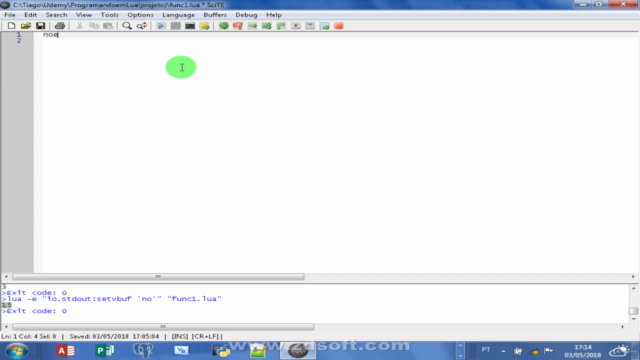Open the Options menu
This screenshot has height=360, width=640.
coord(140,15)
